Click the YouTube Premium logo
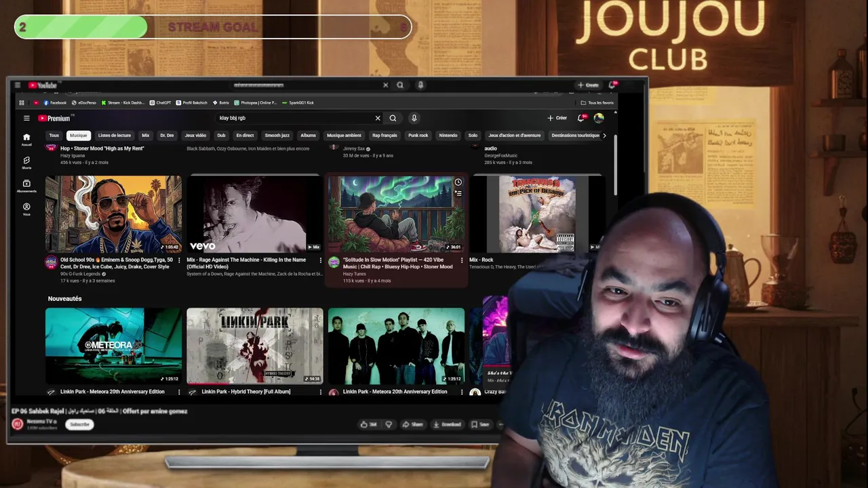Viewport: 868px width, 488px height. click(54, 118)
